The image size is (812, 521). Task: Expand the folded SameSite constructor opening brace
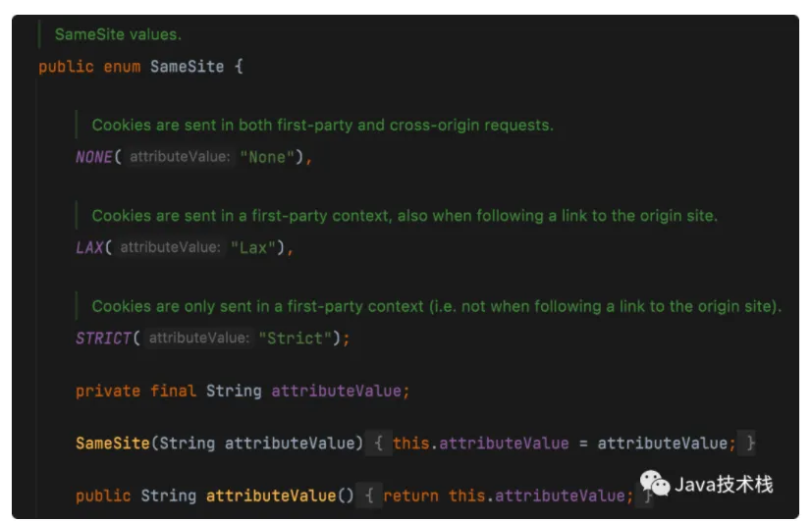coord(379,443)
